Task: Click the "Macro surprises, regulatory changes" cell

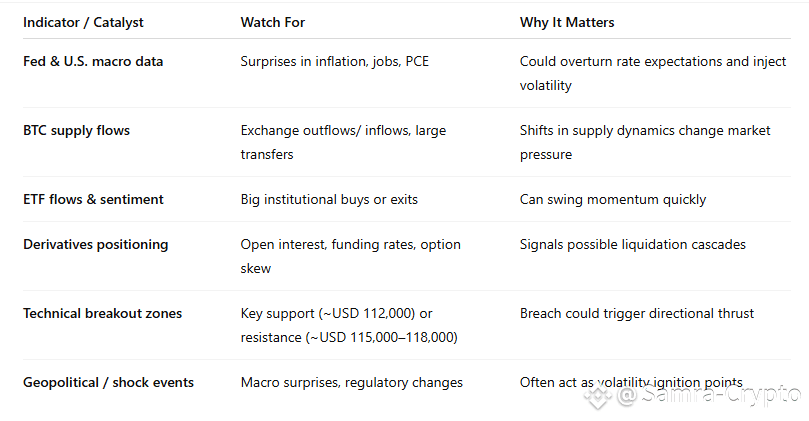Action: 351,383
